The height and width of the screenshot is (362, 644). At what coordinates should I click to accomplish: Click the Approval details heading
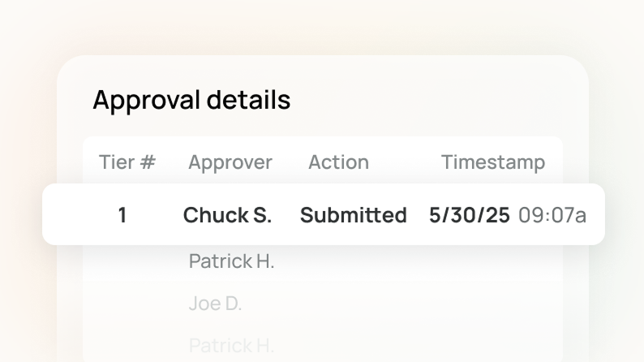click(191, 100)
